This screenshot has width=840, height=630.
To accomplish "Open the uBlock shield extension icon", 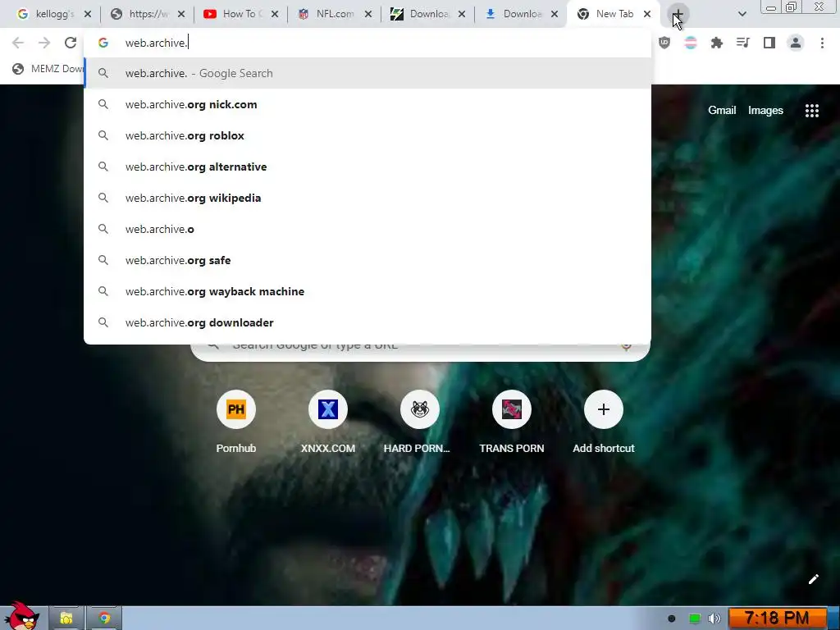I will (x=664, y=43).
